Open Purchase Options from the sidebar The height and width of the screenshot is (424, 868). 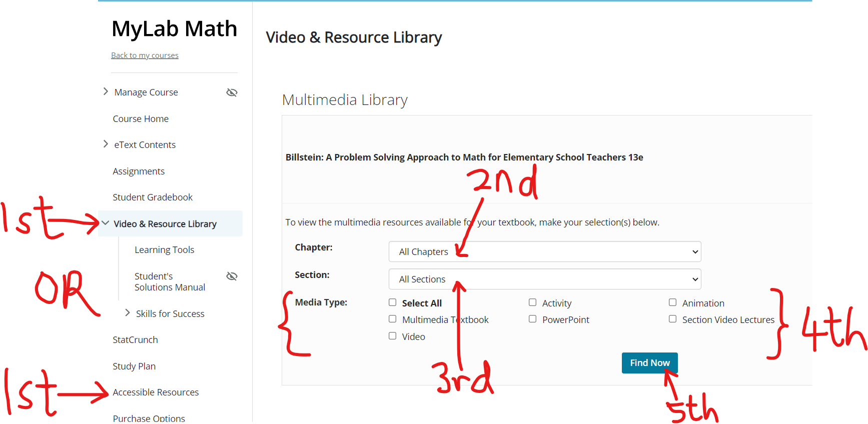(149, 418)
